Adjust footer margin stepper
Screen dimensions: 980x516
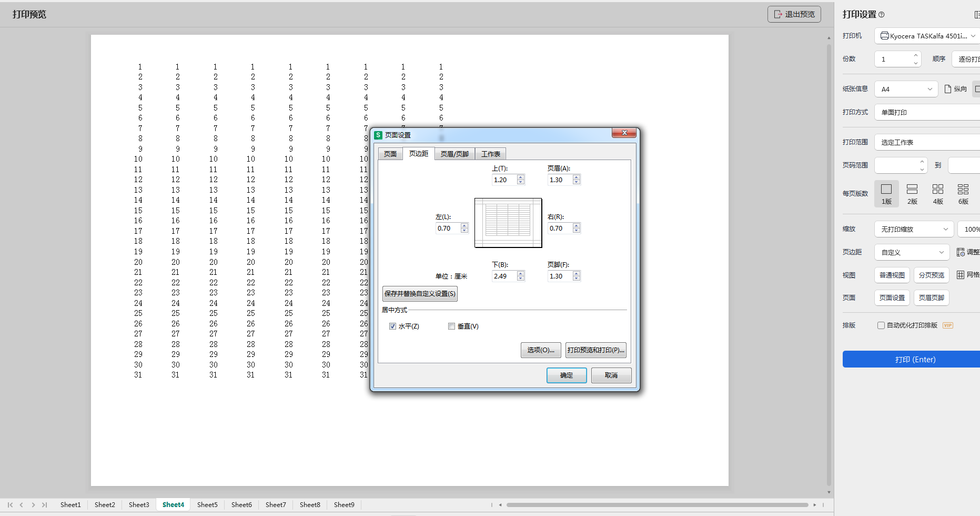pyautogui.click(x=577, y=276)
